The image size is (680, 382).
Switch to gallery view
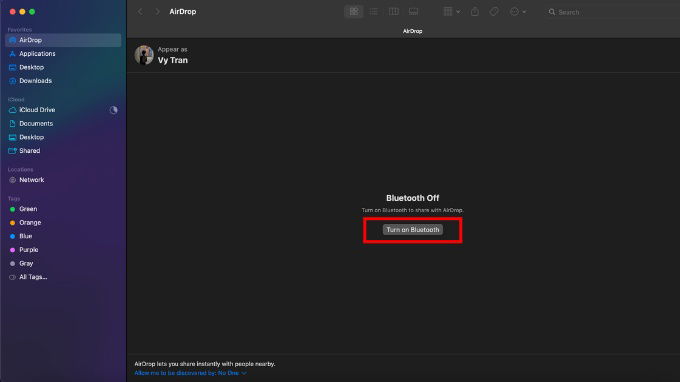click(413, 12)
